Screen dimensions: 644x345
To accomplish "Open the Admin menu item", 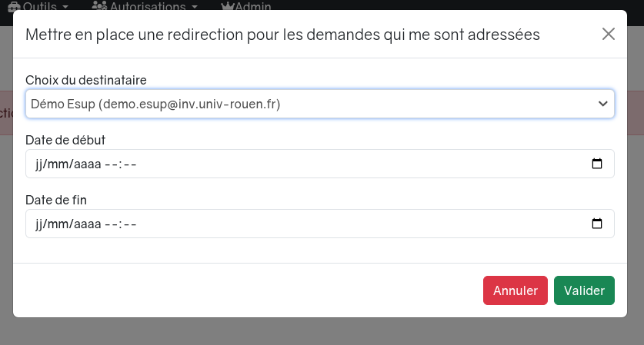I will (253, 5).
